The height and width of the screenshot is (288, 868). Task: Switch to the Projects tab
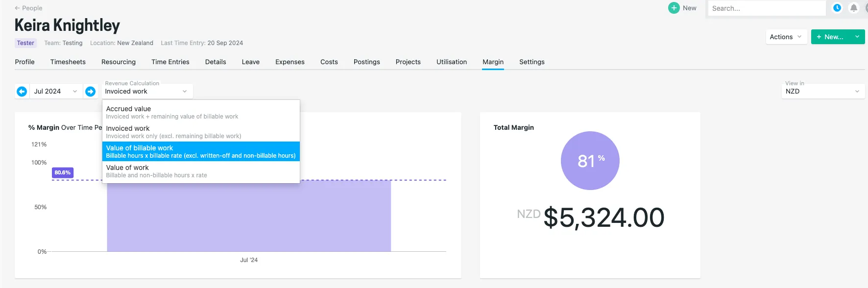point(408,62)
